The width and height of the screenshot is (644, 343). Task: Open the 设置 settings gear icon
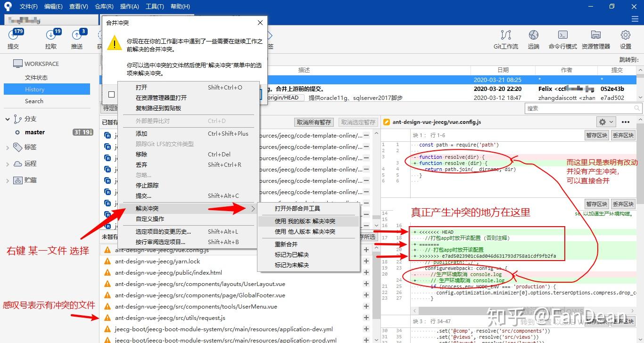[626, 35]
